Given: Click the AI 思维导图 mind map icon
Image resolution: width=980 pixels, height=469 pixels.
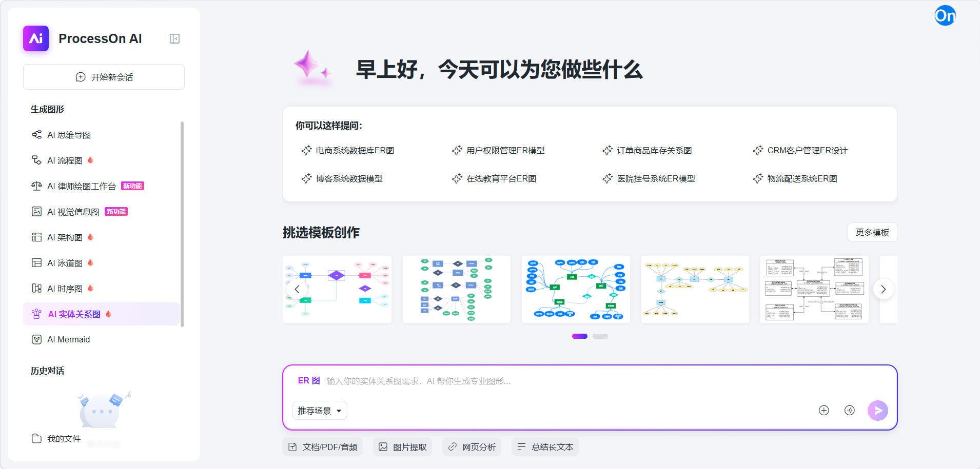Looking at the screenshot, I should [x=36, y=134].
